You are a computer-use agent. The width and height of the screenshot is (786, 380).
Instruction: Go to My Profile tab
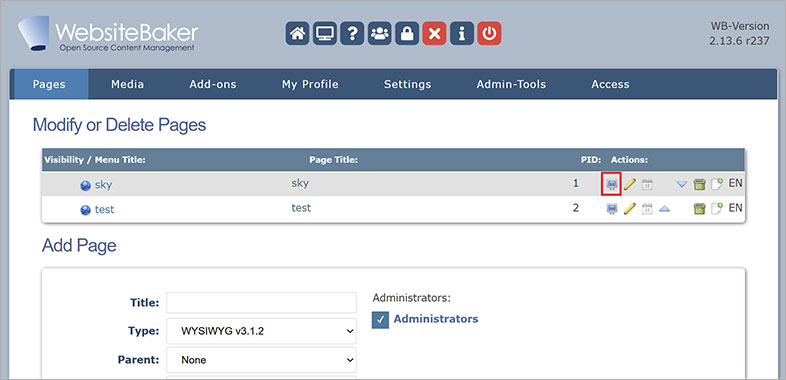click(310, 84)
